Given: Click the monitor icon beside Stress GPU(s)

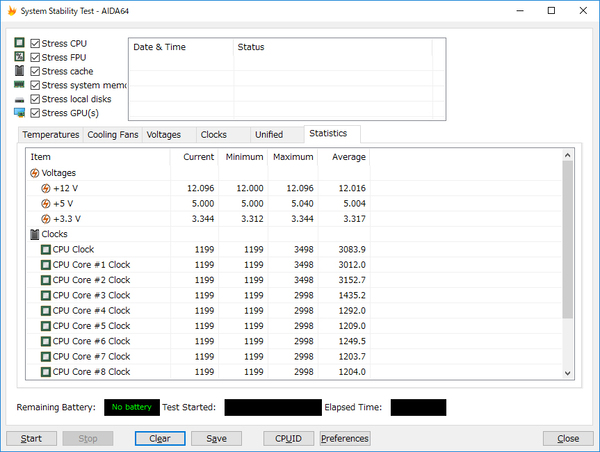Looking at the screenshot, I should [20, 113].
